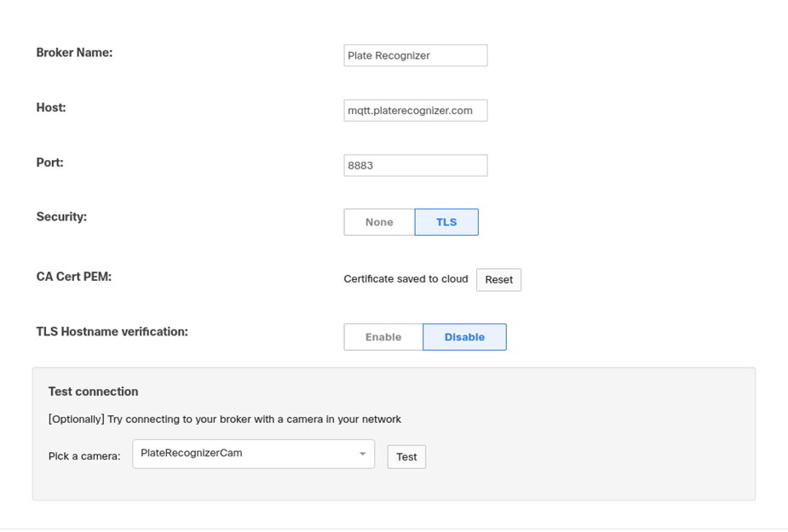The width and height of the screenshot is (788, 532).
Task: Run the Test connection button
Action: (x=406, y=456)
